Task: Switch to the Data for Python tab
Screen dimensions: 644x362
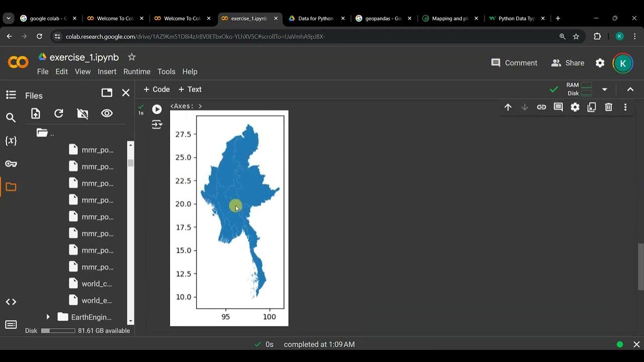Action: [317, 18]
